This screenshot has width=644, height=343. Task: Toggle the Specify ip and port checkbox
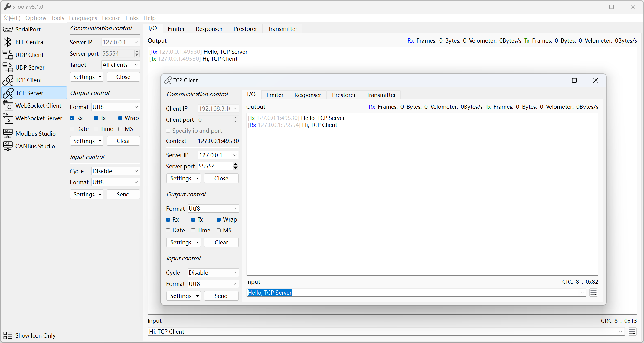168,131
